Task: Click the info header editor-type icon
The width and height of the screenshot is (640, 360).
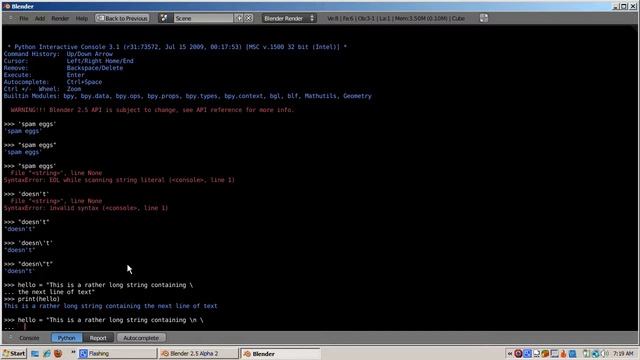Action: tap(11, 18)
